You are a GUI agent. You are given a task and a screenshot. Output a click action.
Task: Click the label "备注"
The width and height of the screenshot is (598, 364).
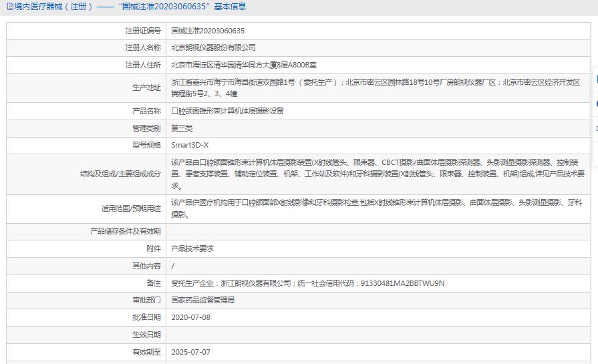pos(154,283)
